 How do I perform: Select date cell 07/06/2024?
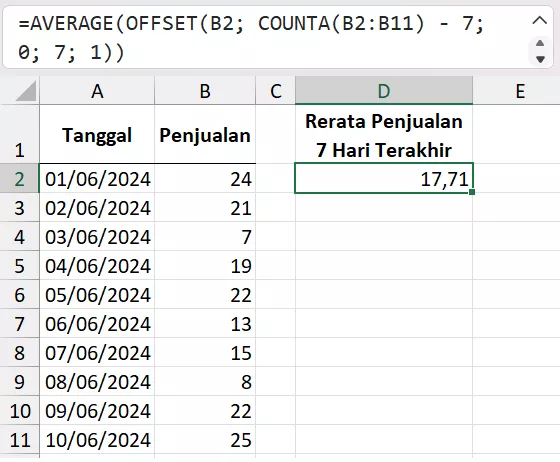(x=97, y=352)
